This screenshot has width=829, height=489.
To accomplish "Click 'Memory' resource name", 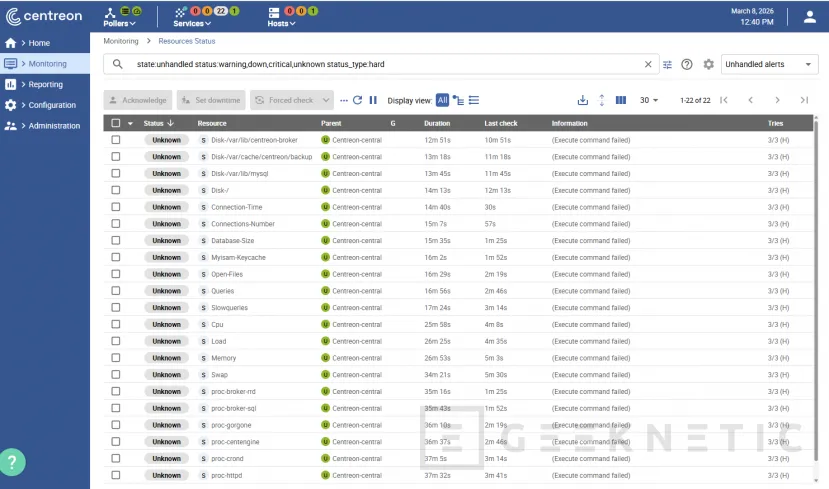I will pos(224,358).
